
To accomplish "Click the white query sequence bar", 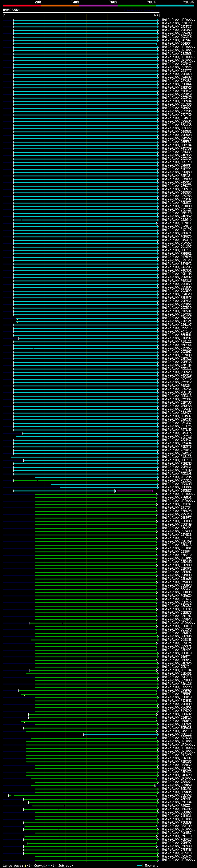I will [x=81, y=13].
